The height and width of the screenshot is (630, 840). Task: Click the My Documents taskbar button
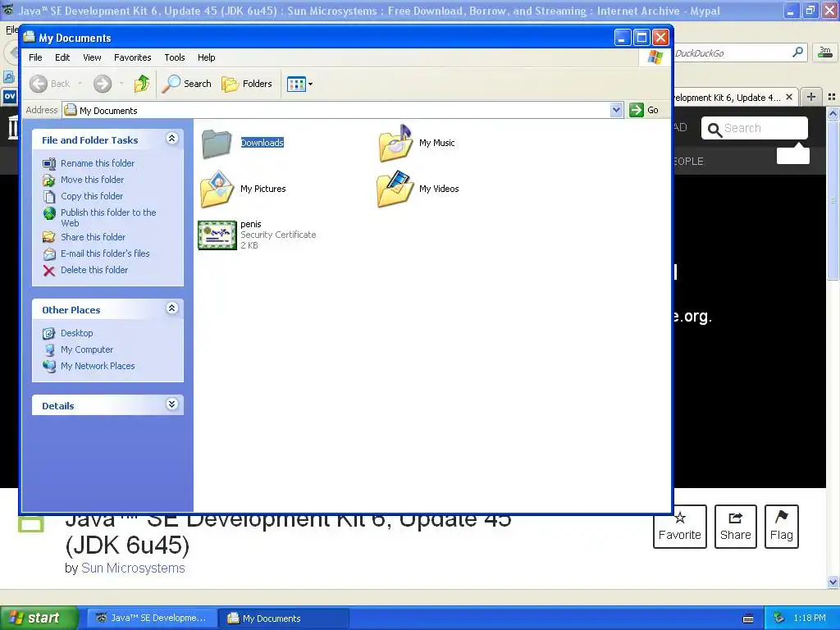(283, 619)
